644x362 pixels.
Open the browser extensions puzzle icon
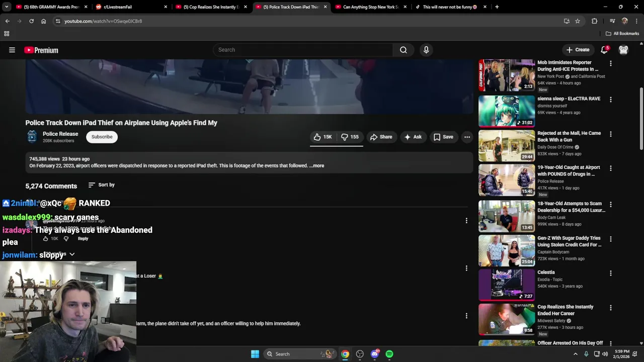[x=595, y=21]
